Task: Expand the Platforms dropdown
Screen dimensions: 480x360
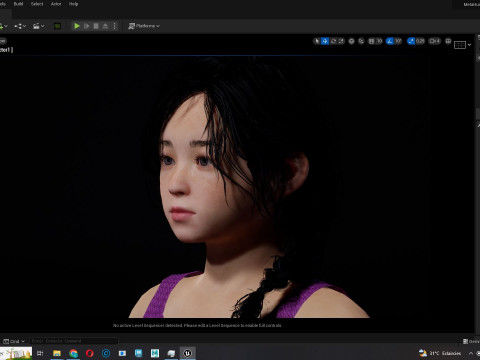Action: pyautogui.click(x=144, y=26)
